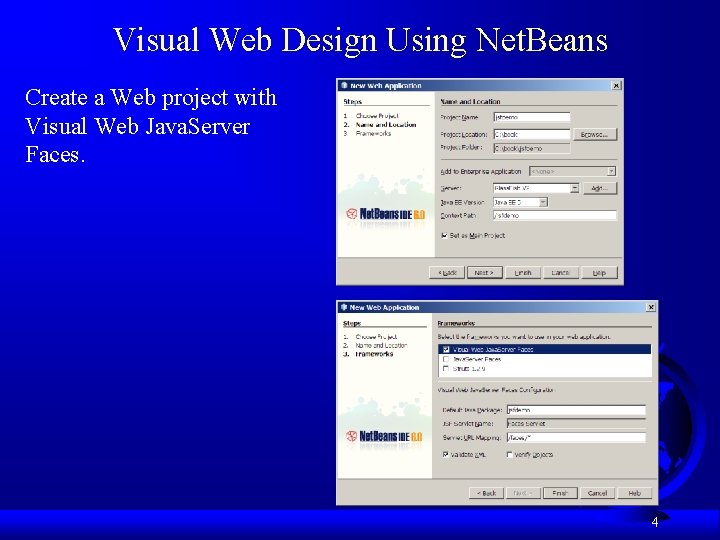720x540 pixels.
Task: Click Add button next to Server
Action: tap(600, 188)
